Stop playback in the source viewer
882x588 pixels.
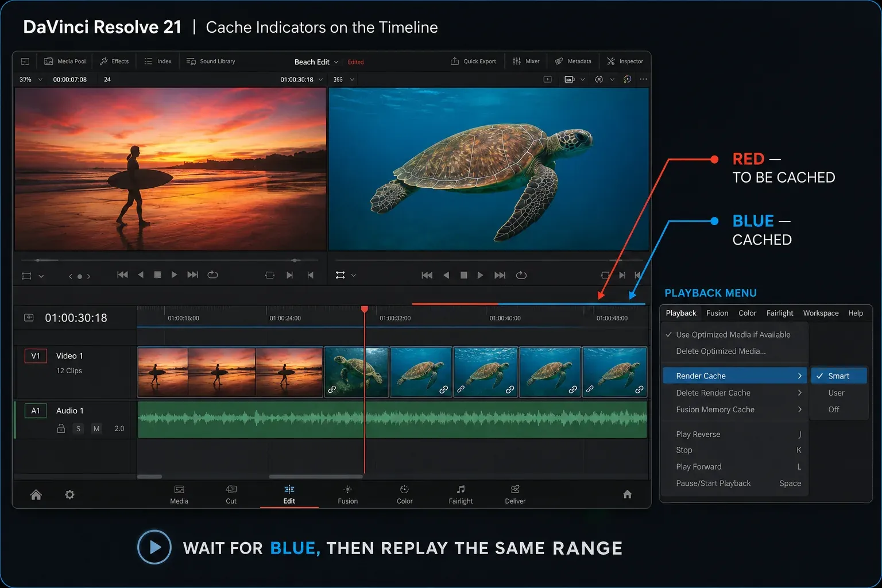pos(157,275)
